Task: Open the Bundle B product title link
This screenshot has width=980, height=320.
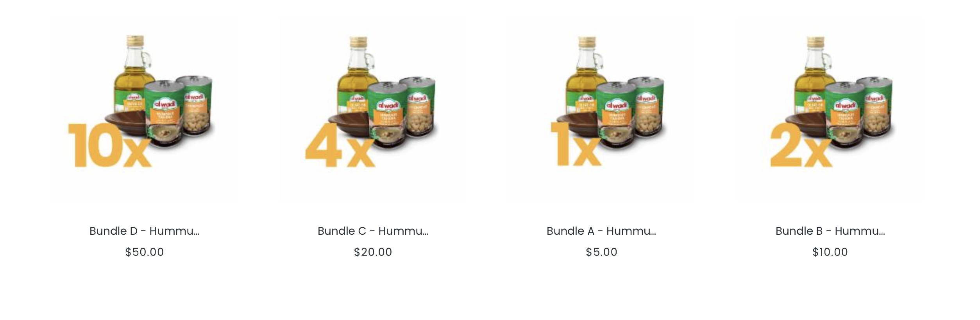Action: coord(830,231)
